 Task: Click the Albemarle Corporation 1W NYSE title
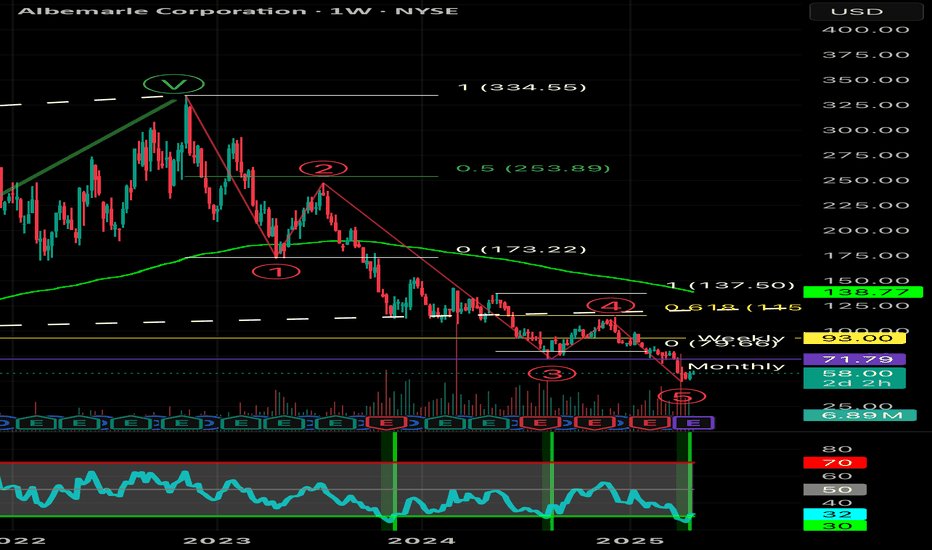pos(238,11)
